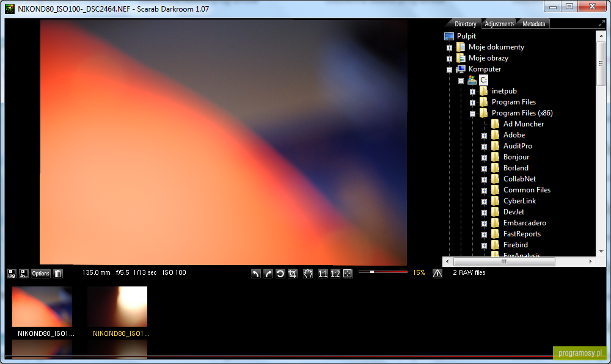Expand the Borland folder
Screen dimensions: 611x364
[484, 169]
